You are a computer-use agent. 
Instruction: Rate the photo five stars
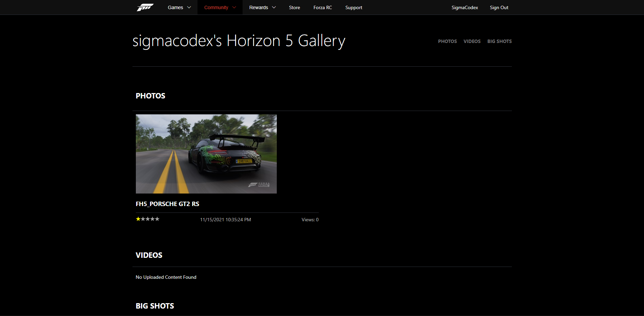[x=157, y=219]
